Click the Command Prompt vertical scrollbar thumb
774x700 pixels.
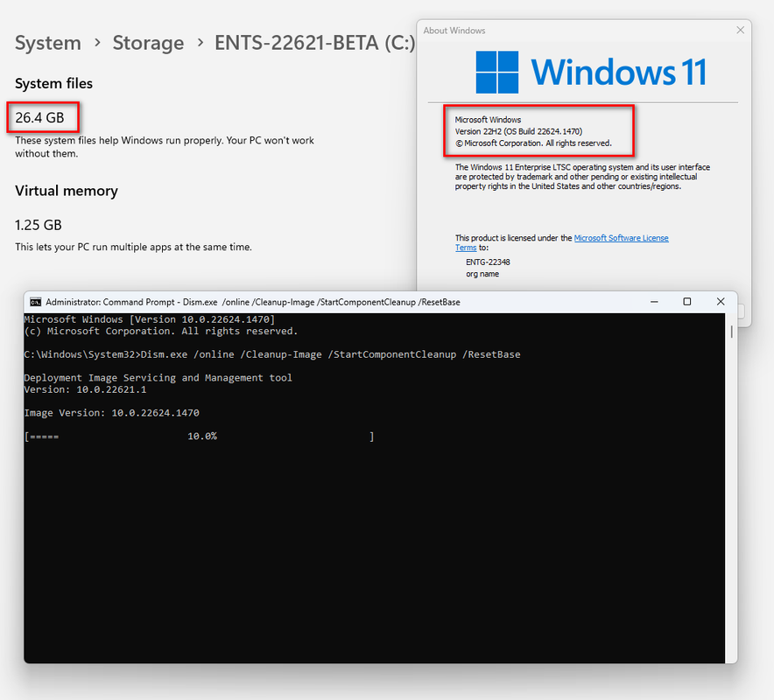tap(731, 332)
